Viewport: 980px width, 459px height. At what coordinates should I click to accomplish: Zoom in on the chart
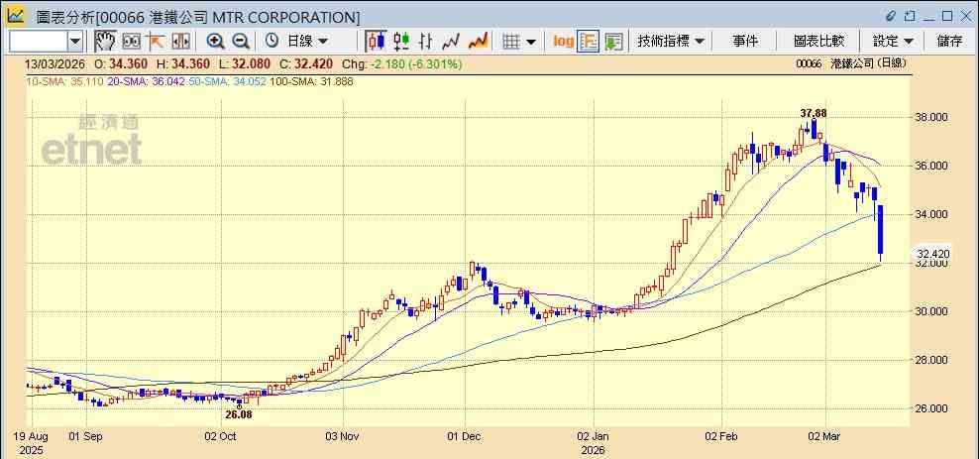pyautogui.click(x=216, y=42)
